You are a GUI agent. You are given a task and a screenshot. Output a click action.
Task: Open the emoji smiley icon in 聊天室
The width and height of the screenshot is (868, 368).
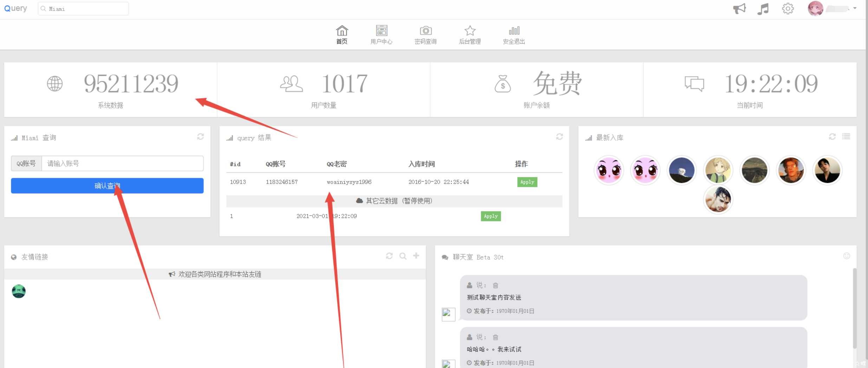click(x=847, y=256)
